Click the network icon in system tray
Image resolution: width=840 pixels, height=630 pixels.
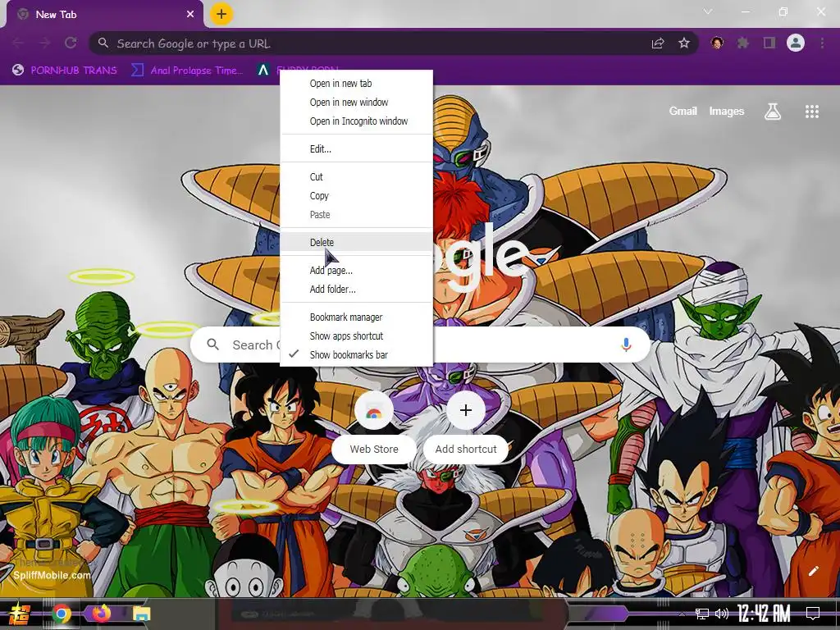point(702,614)
